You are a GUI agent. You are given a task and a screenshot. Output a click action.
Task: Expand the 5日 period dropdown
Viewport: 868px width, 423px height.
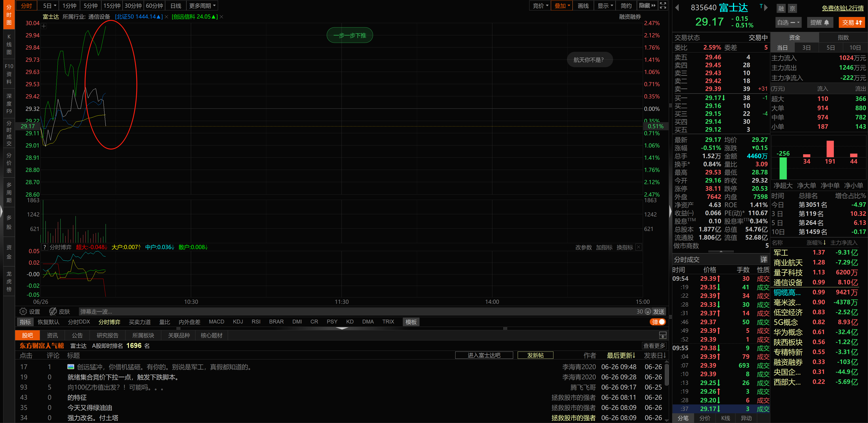coord(50,6)
